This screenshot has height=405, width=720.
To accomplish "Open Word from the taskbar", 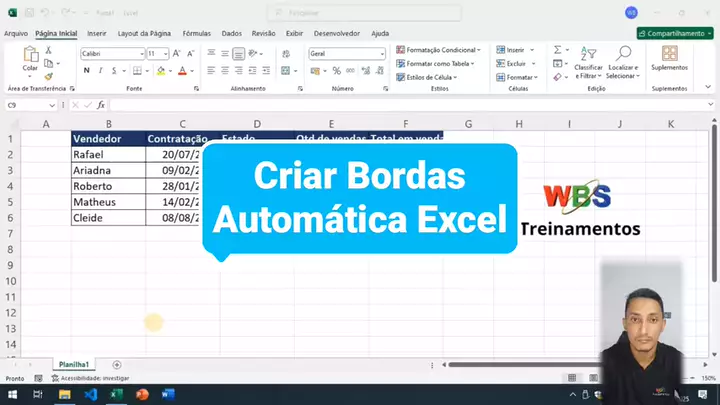I will 168,394.
